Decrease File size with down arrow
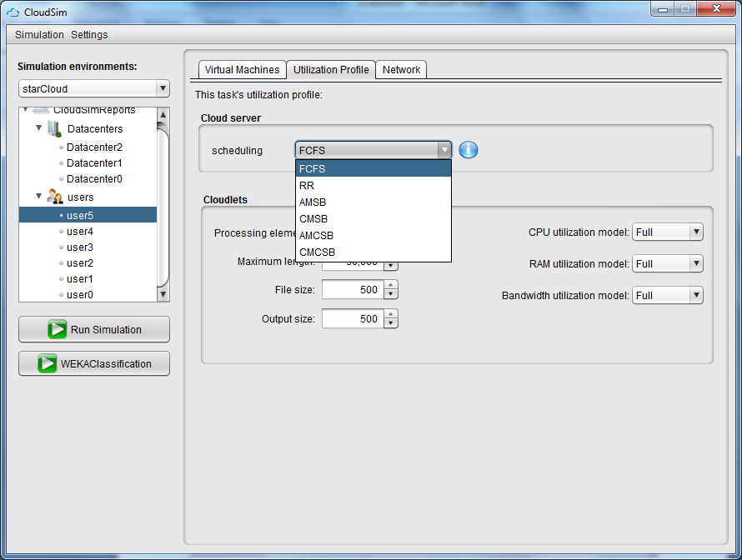The height and width of the screenshot is (560, 742). click(390, 294)
